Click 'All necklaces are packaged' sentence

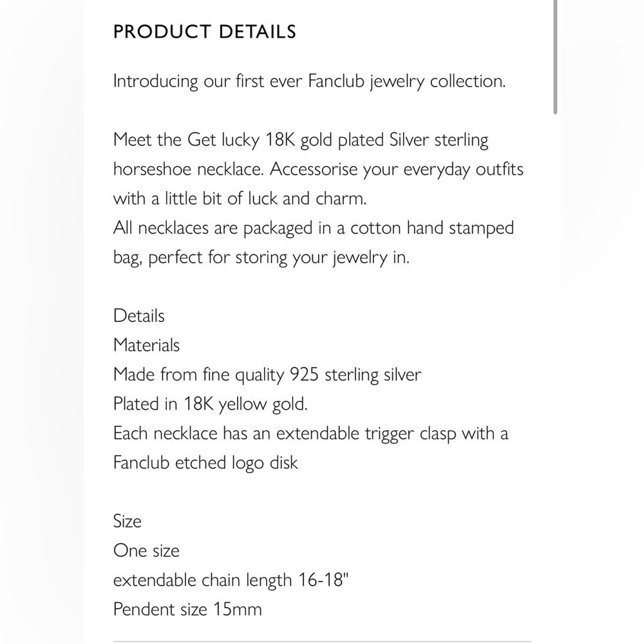click(x=314, y=228)
